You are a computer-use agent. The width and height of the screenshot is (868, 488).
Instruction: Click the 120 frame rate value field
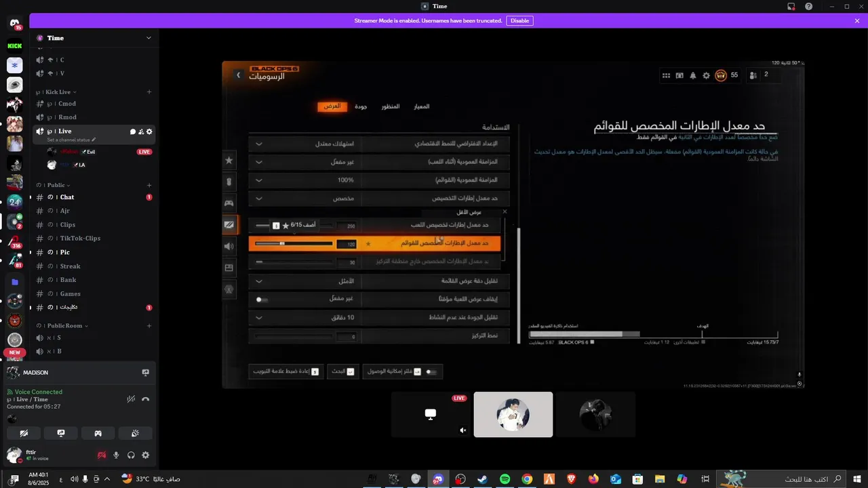pyautogui.click(x=347, y=244)
